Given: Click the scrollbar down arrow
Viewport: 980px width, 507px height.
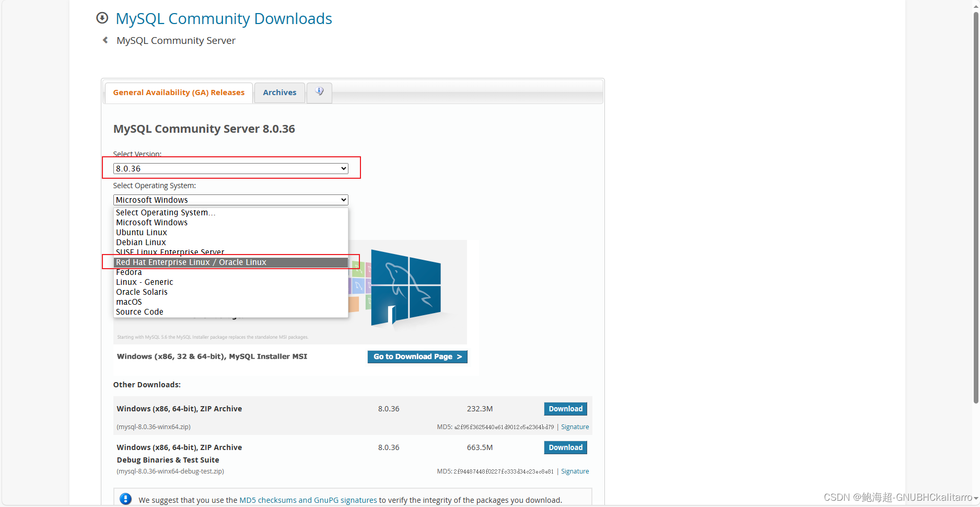Looking at the screenshot, I should click(975, 499).
